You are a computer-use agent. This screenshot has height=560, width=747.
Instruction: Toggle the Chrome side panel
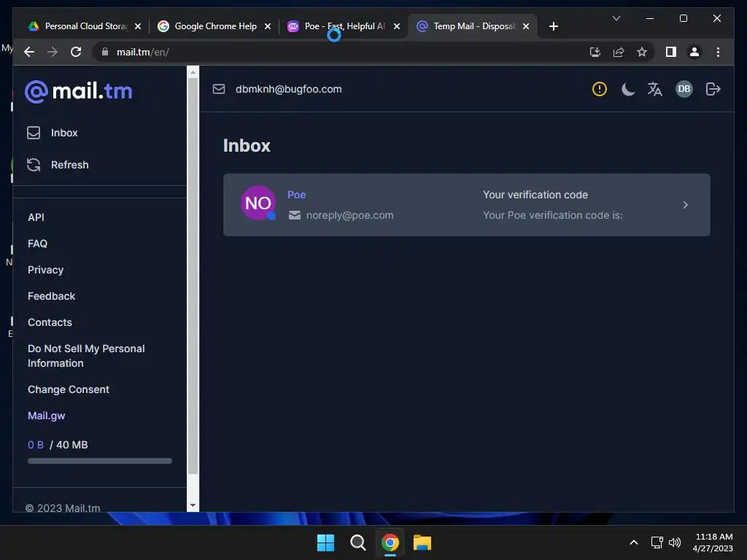(671, 52)
